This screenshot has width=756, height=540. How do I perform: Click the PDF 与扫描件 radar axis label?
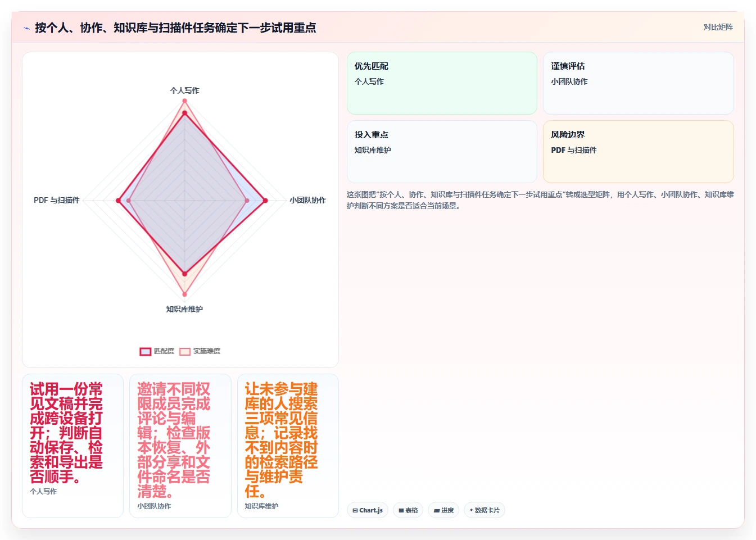57,200
